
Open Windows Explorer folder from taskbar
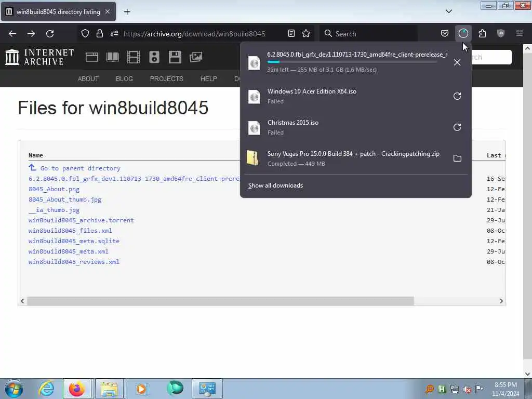[x=109, y=389]
